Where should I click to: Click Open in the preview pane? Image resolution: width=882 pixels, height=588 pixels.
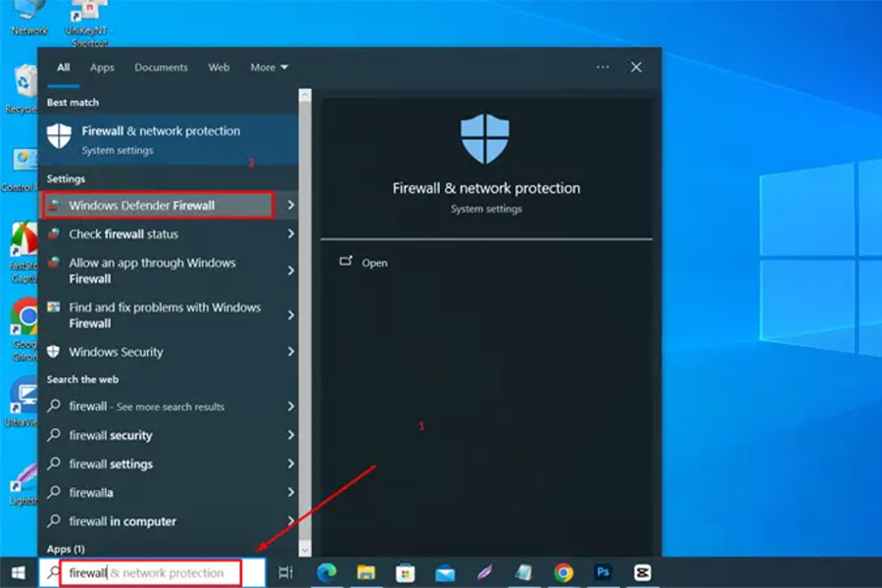(364, 263)
